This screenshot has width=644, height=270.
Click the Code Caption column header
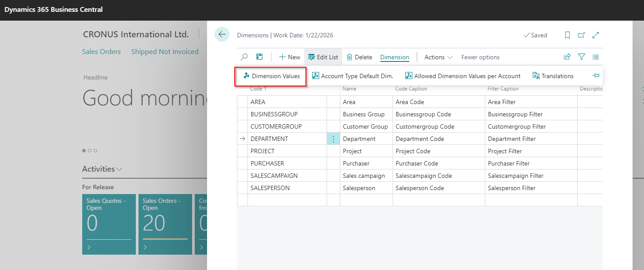[x=411, y=89]
